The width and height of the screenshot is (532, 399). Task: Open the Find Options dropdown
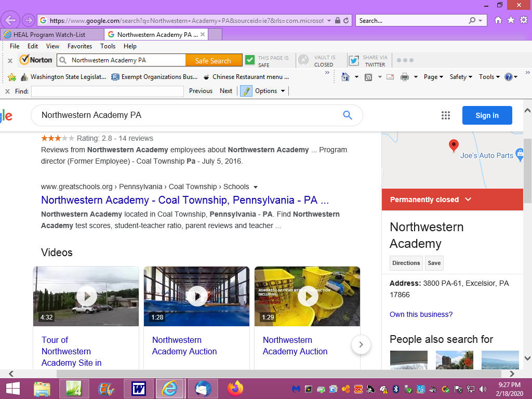click(x=270, y=91)
